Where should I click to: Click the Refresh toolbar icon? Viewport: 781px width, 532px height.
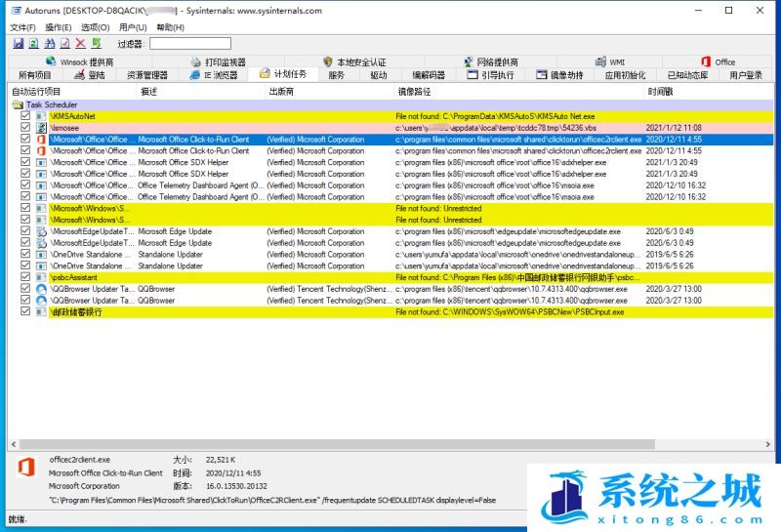tap(34, 43)
